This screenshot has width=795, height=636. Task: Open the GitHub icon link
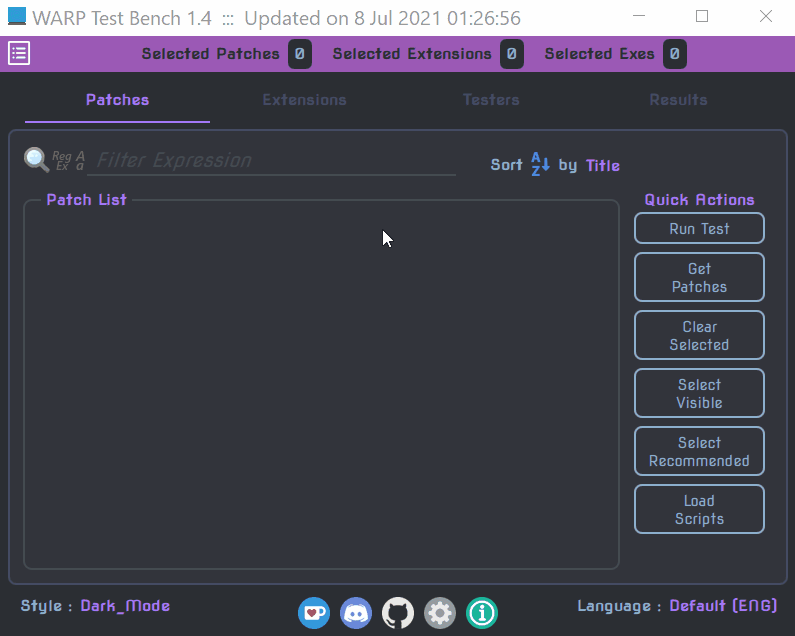pyautogui.click(x=398, y=613)
